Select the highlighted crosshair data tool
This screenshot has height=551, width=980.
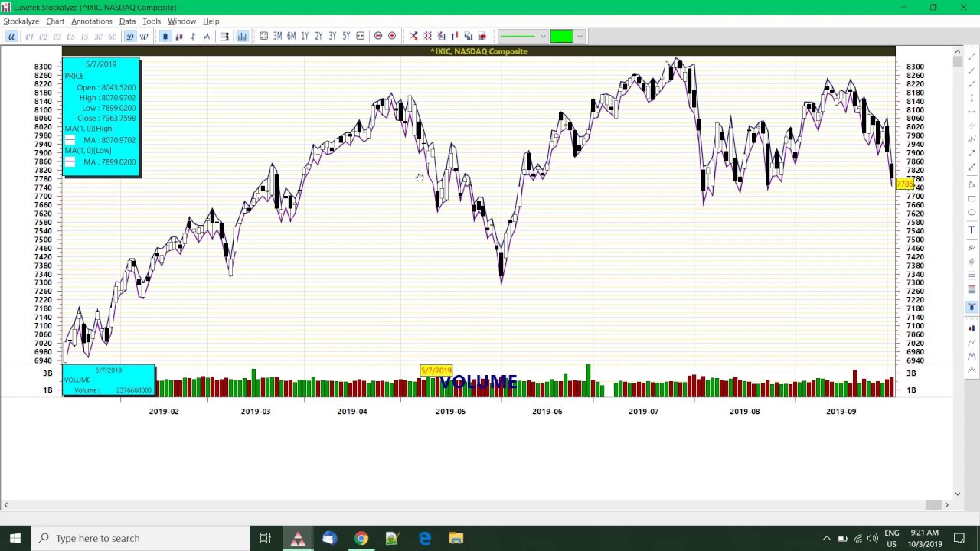tap(972, 306)
